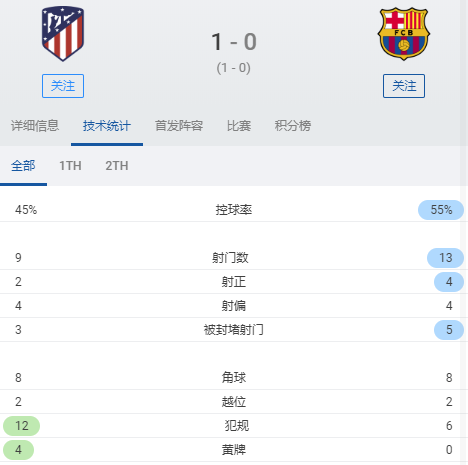Click the Atletico Madrid team crest
Image resolution: width=468 pixels, height=465 pixels.
[63, 33]
